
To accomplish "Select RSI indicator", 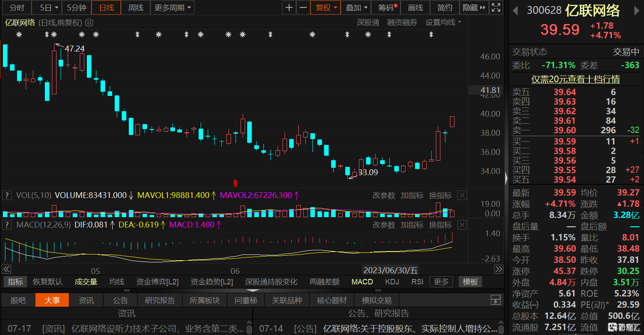I will click(417, 282).
